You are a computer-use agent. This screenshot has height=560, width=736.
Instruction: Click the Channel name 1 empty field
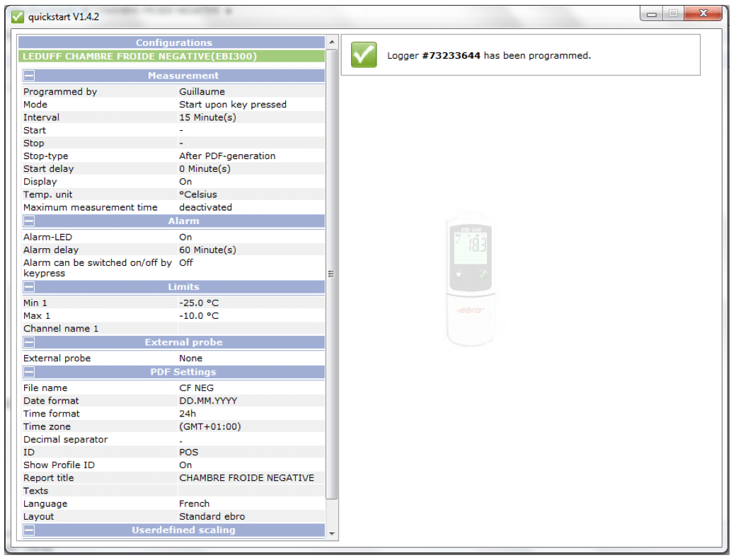pyautogui.click(x=251, y=329)
